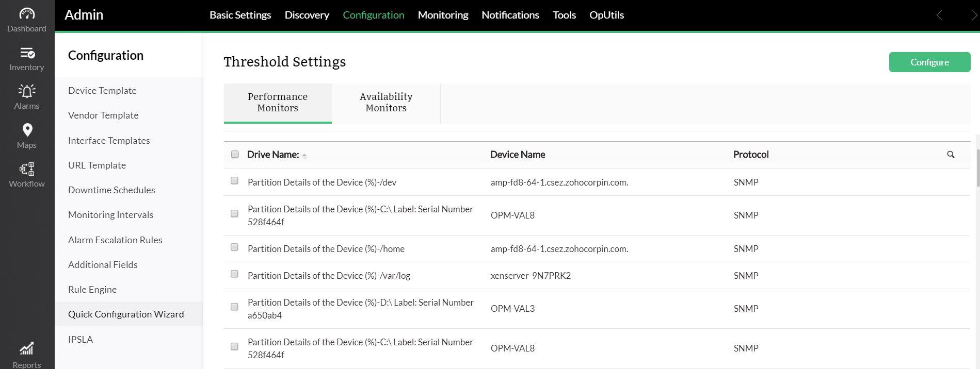Open the Discovery menu
Image resolution: width=980 pixels, height=369 pixels.
coord(307,15)
